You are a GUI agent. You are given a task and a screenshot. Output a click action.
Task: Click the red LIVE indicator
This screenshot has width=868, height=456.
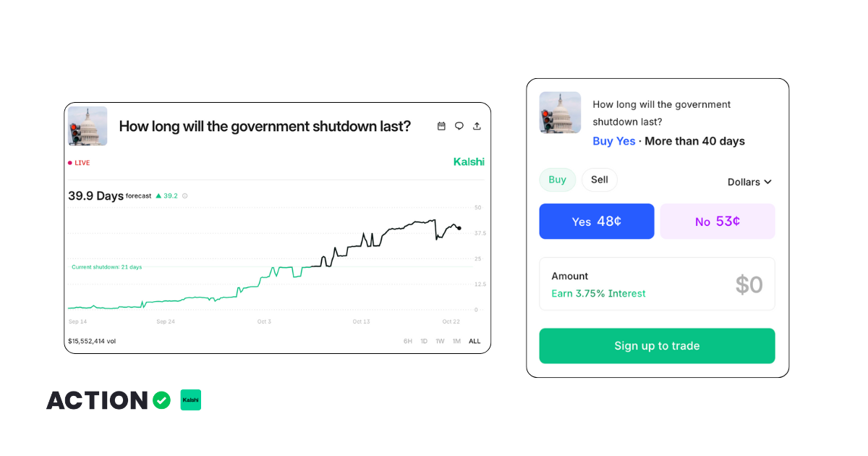[x=78, y=162]
